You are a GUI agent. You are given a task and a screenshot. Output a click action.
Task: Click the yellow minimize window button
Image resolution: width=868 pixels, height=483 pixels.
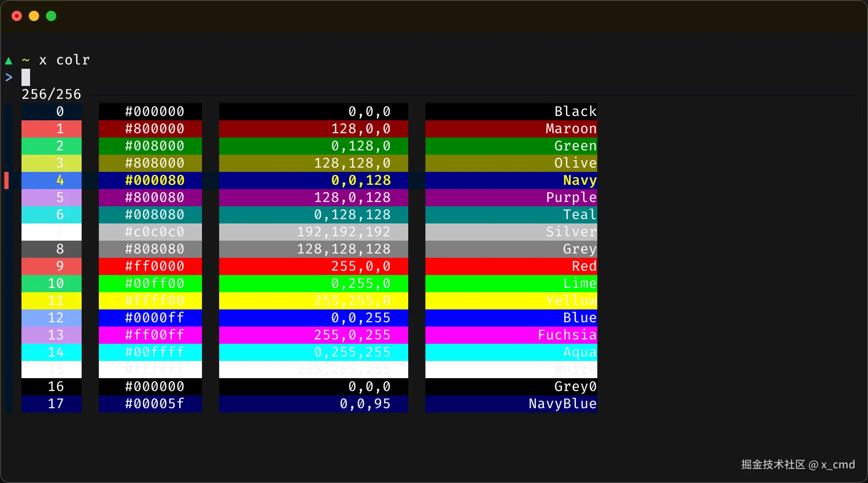(34, 16)
